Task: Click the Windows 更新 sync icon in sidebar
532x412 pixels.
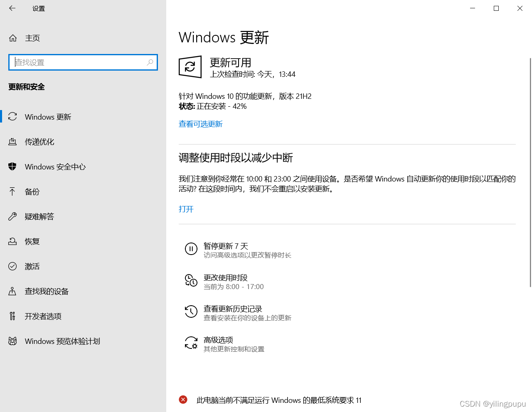Action: 12,117
